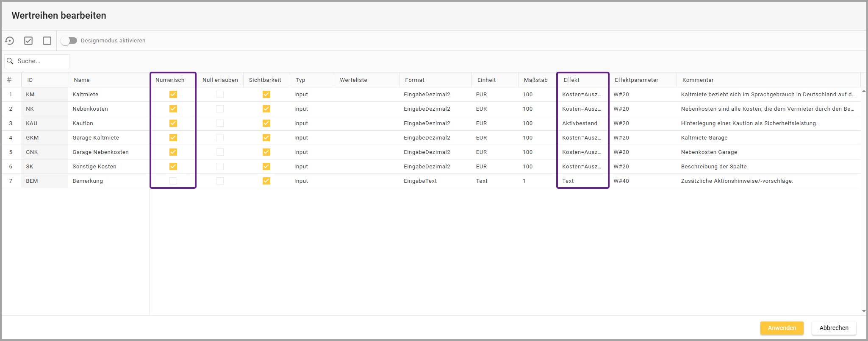Click the Anwenden button
Image resolution: width=868 pixels, height=341 pixels.
(782, 328)
